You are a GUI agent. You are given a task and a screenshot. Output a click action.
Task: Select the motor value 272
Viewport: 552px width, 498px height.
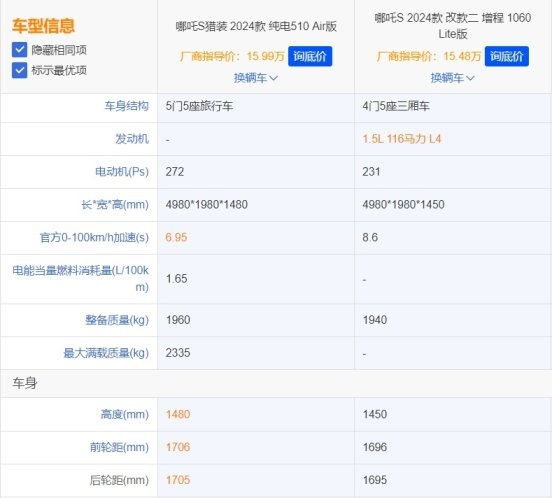coord(175,172)
